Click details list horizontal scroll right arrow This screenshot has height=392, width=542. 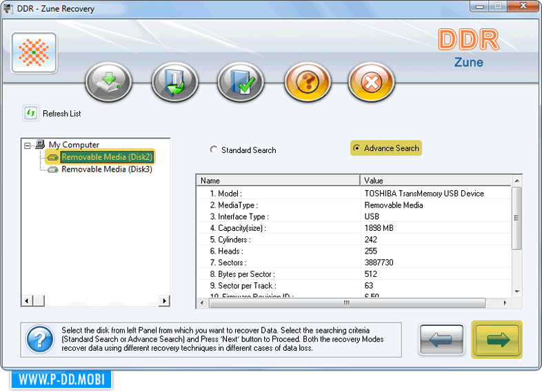click(505, 303)
